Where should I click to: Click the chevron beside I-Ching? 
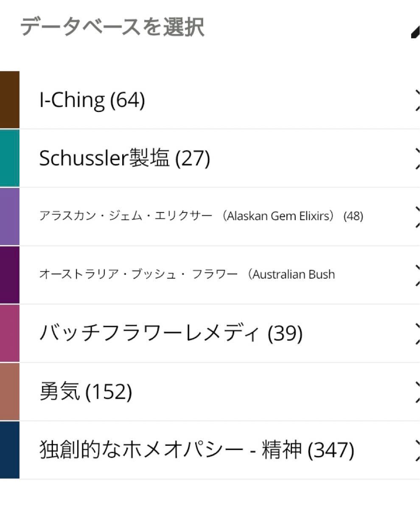(x=416, y=100)
